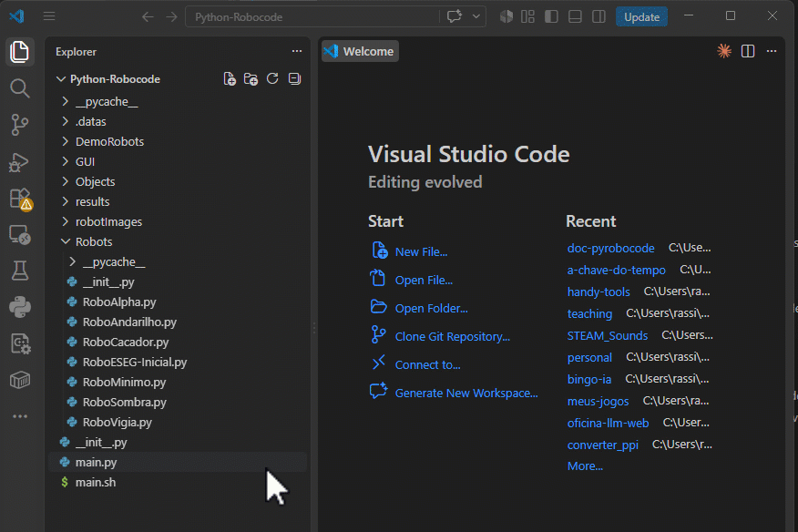
Task: Open recent project bingo-ia
Action: click(x=589, y=379)
